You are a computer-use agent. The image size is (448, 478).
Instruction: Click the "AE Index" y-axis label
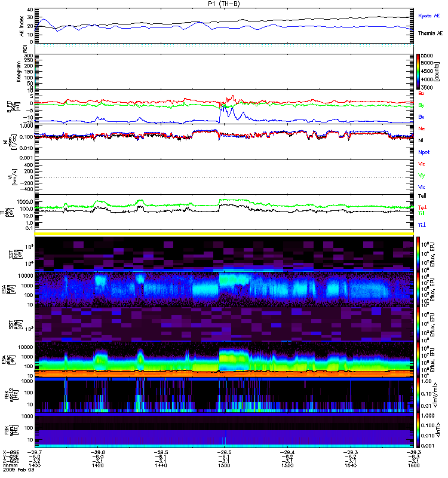tap(22, 26)
